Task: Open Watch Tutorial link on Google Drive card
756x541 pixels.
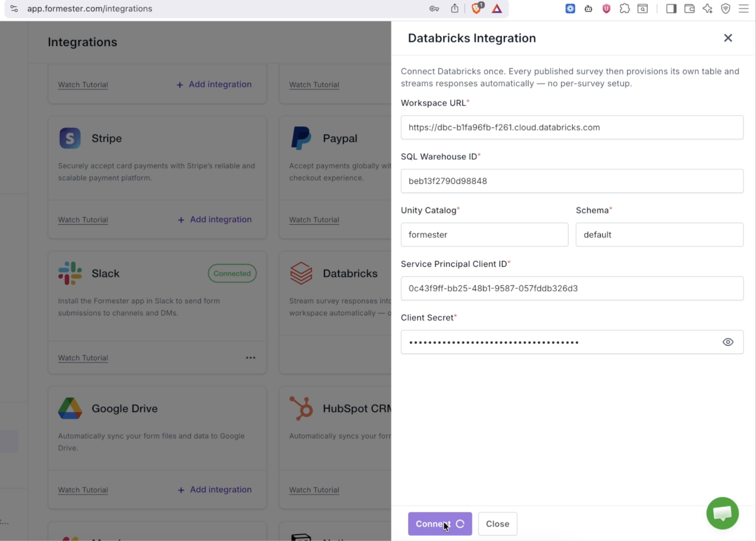Action: click(83, 490)
